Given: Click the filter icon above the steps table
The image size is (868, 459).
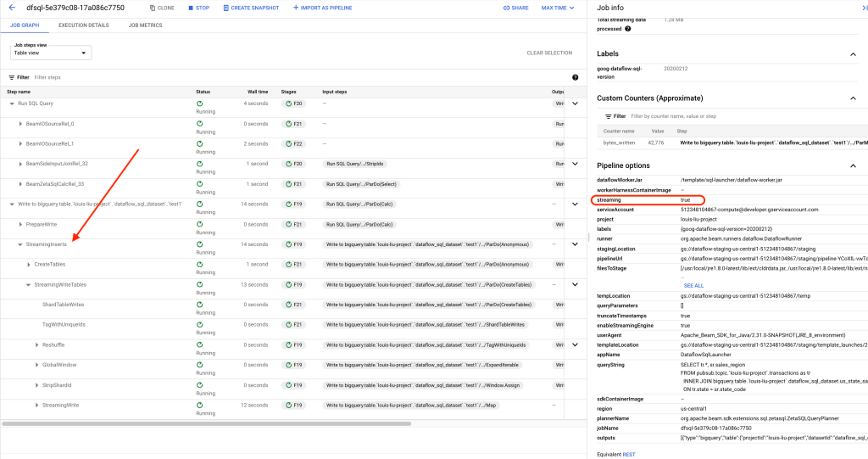Looking at the screenshot, I should pos(12,77).
